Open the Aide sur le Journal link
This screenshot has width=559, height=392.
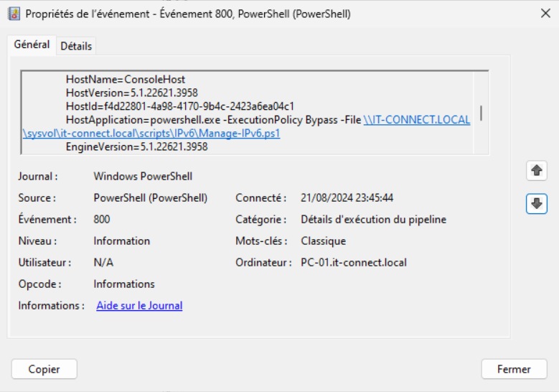pos(139,306)
